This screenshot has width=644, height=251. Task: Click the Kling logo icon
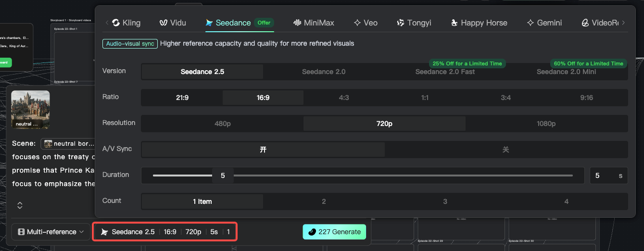pyautogui.click(x=116, y=23)
